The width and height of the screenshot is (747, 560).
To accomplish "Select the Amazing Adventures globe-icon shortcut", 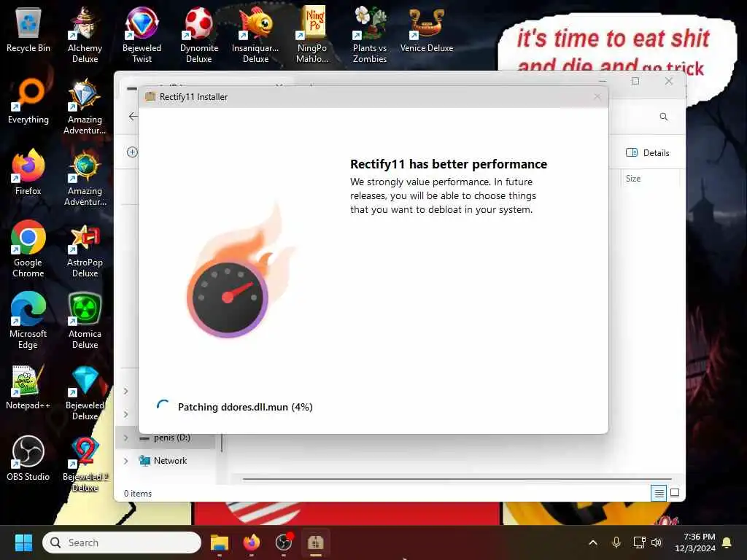I will point(85,178).
